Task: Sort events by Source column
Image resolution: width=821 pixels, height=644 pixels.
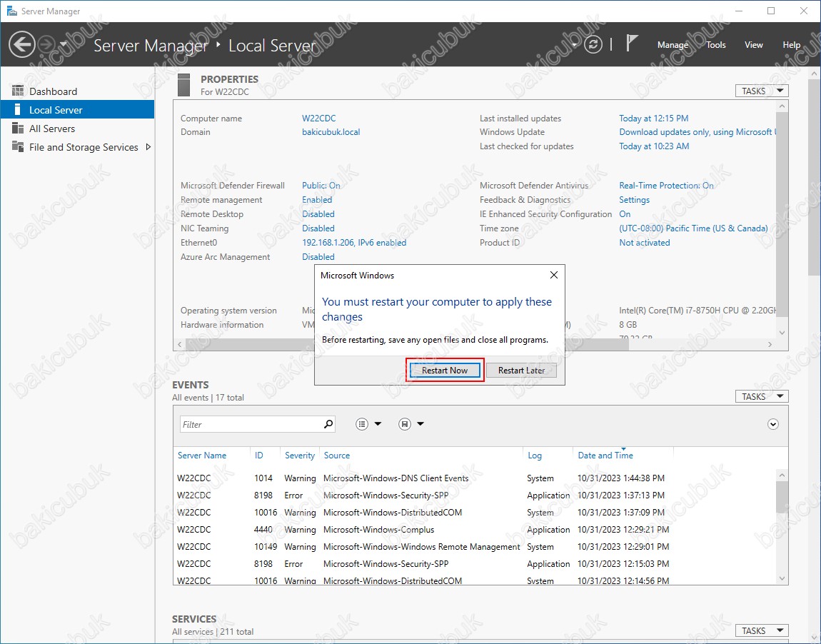Action: coord(337,456)
